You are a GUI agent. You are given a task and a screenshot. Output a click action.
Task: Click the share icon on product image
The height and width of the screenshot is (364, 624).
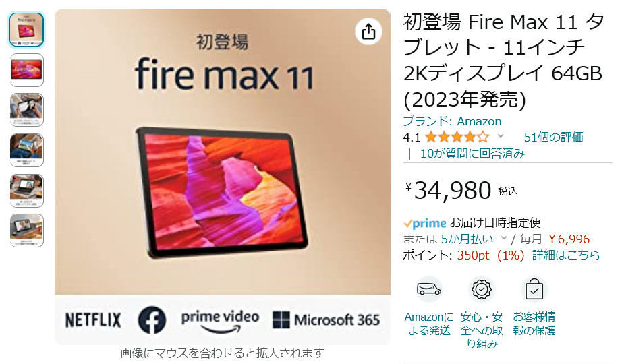(x=368, y=32)
